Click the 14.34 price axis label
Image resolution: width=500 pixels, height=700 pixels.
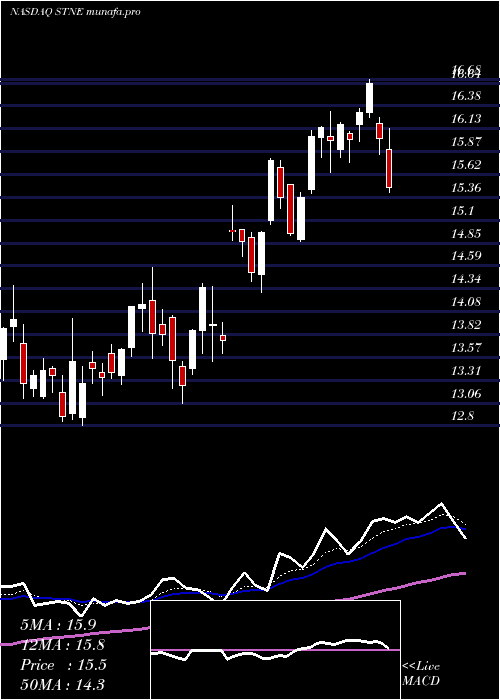[466, 279]
